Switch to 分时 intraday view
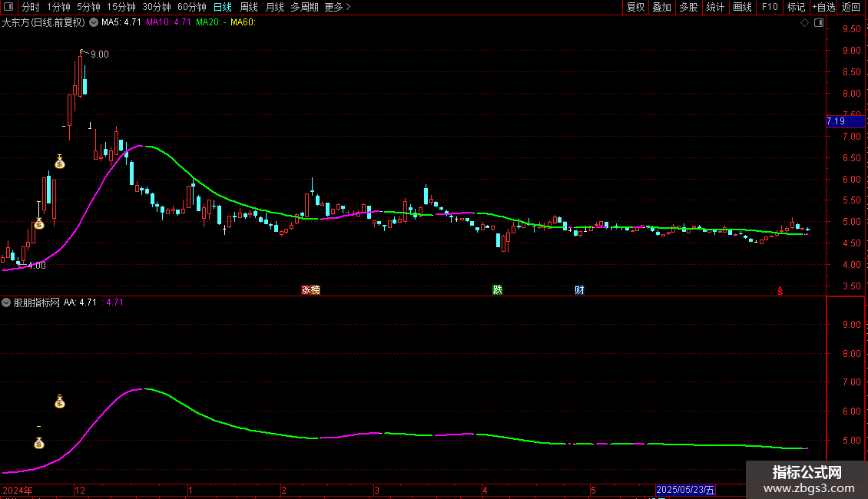868x499 pixels. click(31, 7)
